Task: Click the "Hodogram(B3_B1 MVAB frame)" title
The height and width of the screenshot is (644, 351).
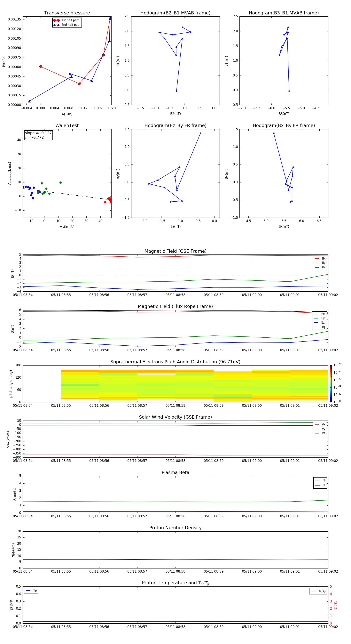Action: pos(284,13)
